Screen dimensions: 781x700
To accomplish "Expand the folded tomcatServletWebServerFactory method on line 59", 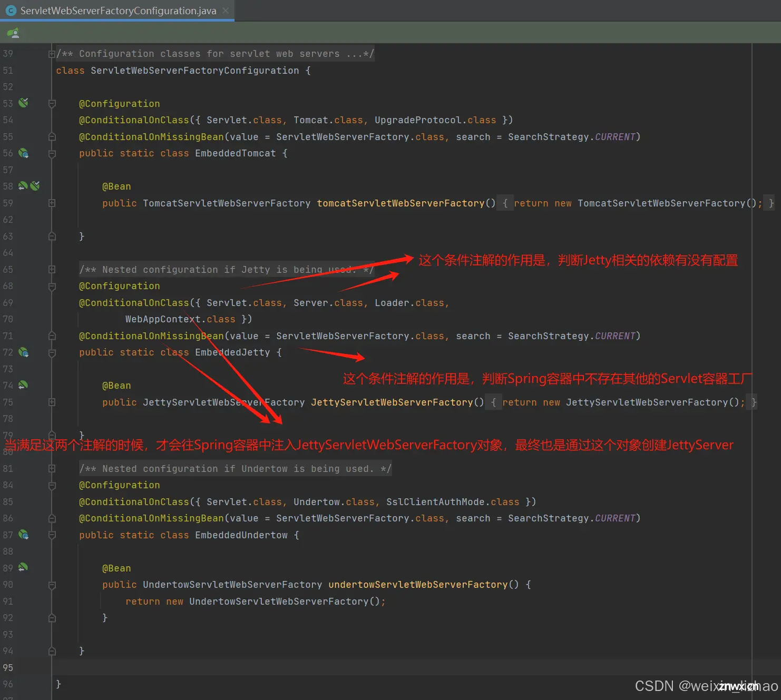I will point(52,203).
